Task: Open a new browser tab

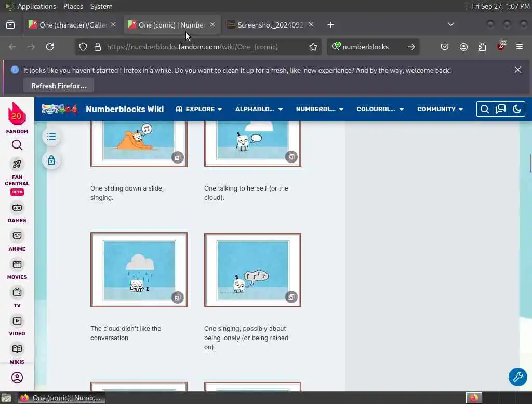Action: point(330,25)
